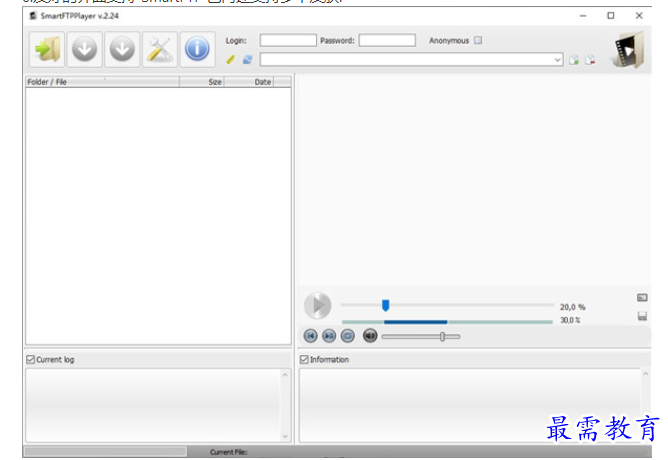Focus the Login input field

pyautogui.click(x=288, y=40)
